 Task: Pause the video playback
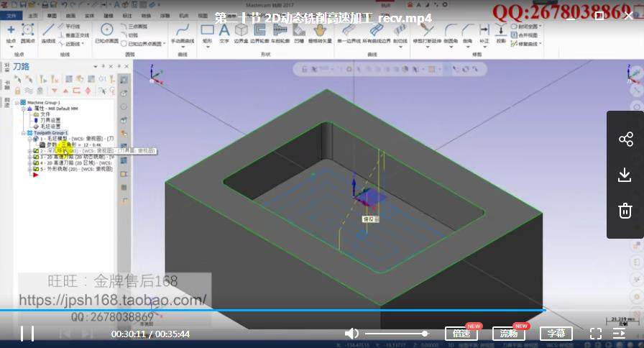(x=27, y=334)
